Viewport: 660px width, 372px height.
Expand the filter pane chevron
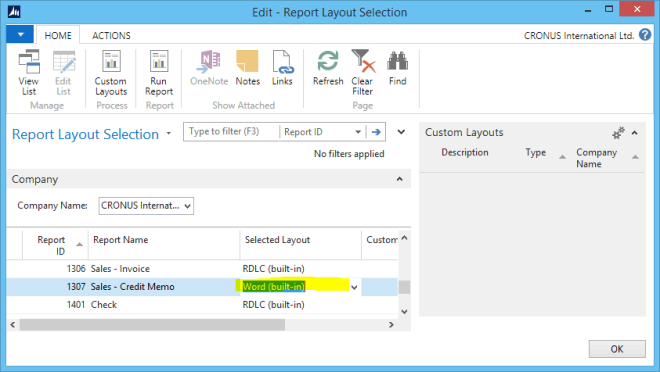[x=401, y=132]
